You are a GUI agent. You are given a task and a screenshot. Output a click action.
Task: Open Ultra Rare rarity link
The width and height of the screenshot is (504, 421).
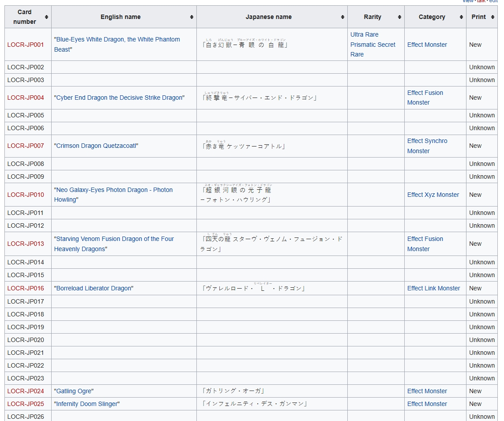(x=364, y=34)
